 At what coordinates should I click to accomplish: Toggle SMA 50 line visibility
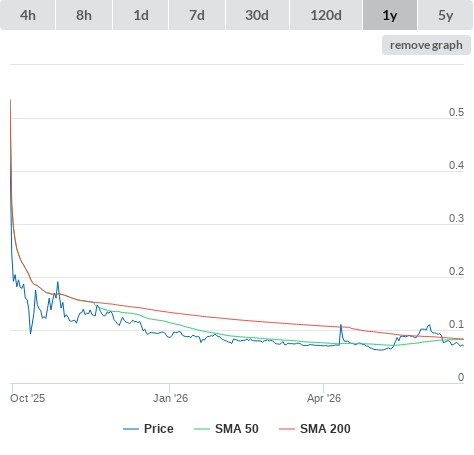pos(237,429)
